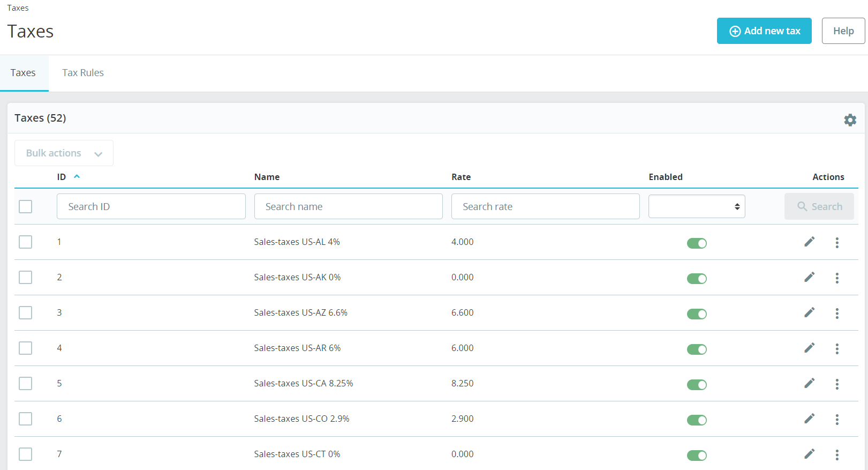Open more actions menu for US-CA 8.25%
Viewport: 868px width, 470px height.
(837, 384)
